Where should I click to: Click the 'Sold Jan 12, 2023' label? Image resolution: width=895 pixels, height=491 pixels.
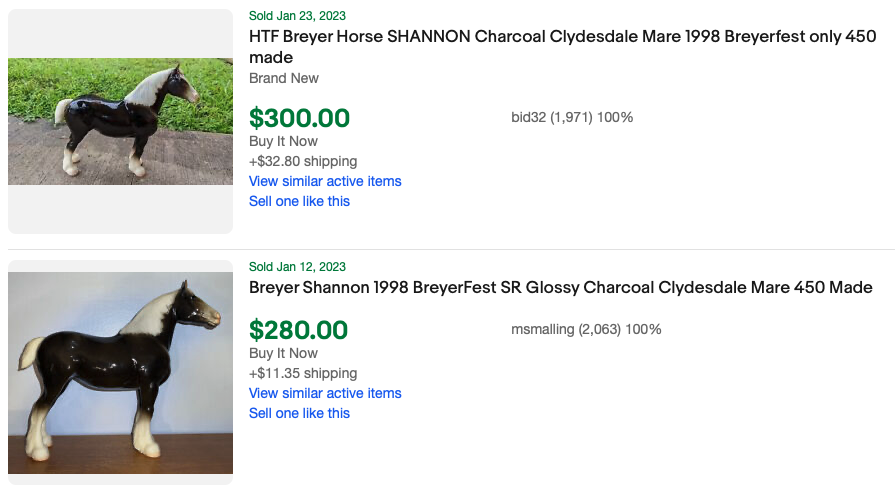[297, 267]
